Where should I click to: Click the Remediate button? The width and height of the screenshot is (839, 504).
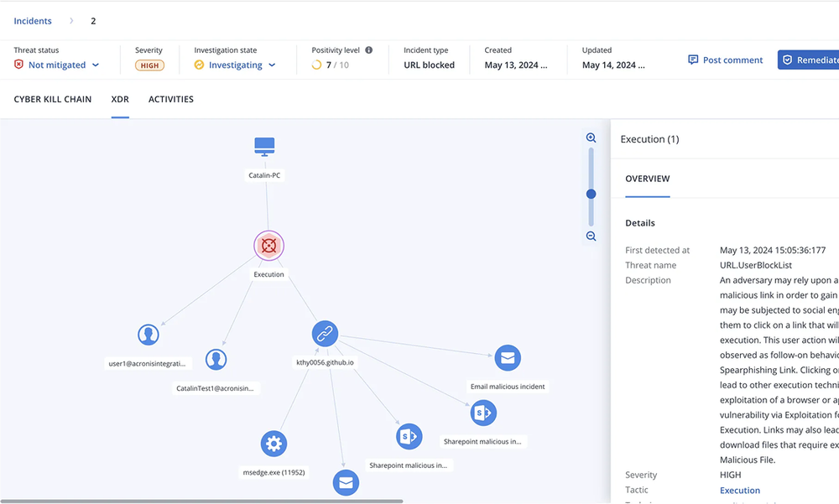coord(809,60)
